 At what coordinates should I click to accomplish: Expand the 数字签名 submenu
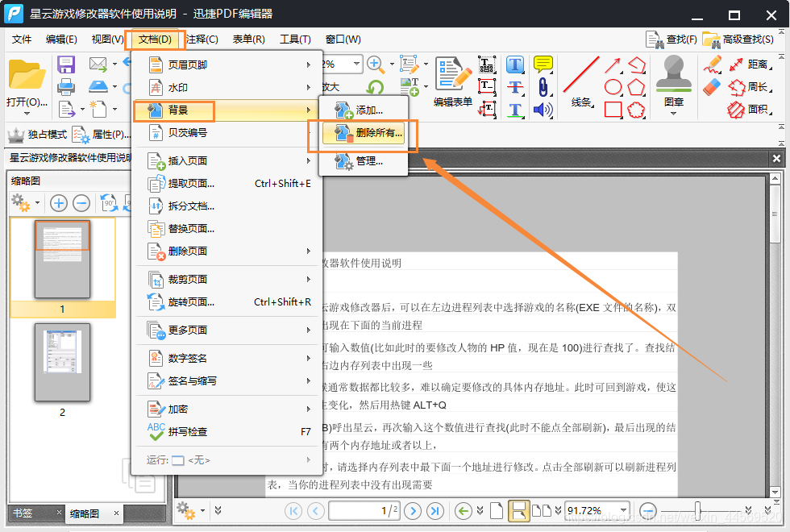tap(227, 358)
